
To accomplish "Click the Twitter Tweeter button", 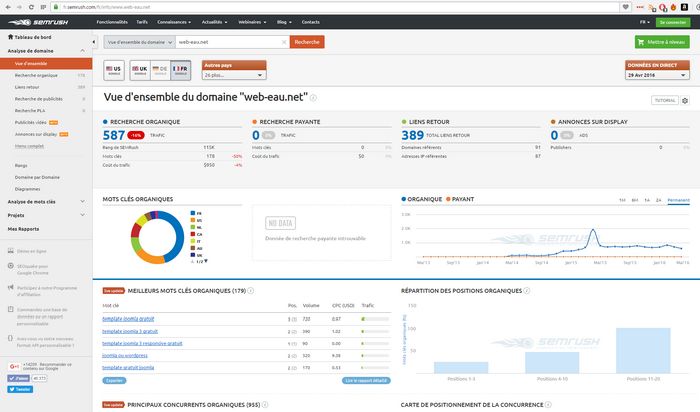I will coord(20,389).
